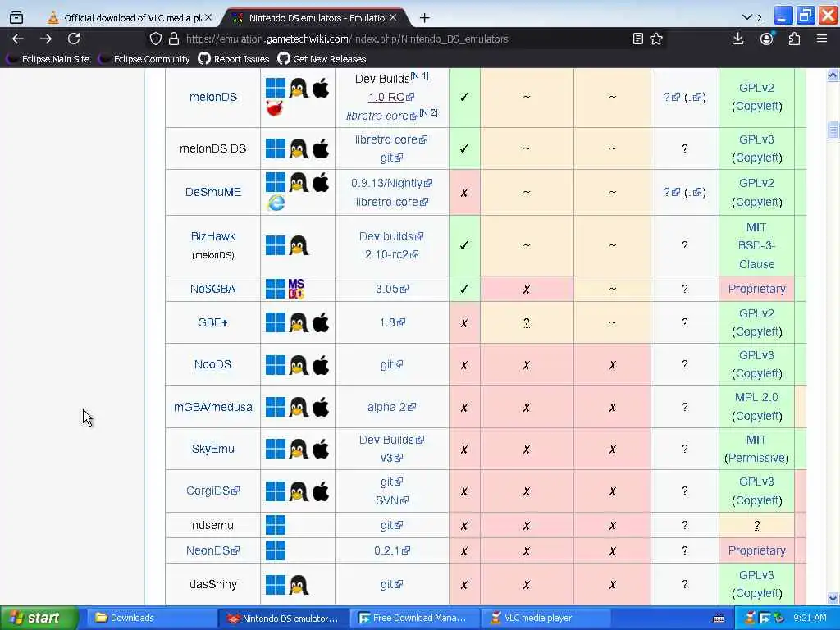Close the VLC download tab
Image resolution: width=840 pixels, height=630 pixels.
click(x=208, y=18)
